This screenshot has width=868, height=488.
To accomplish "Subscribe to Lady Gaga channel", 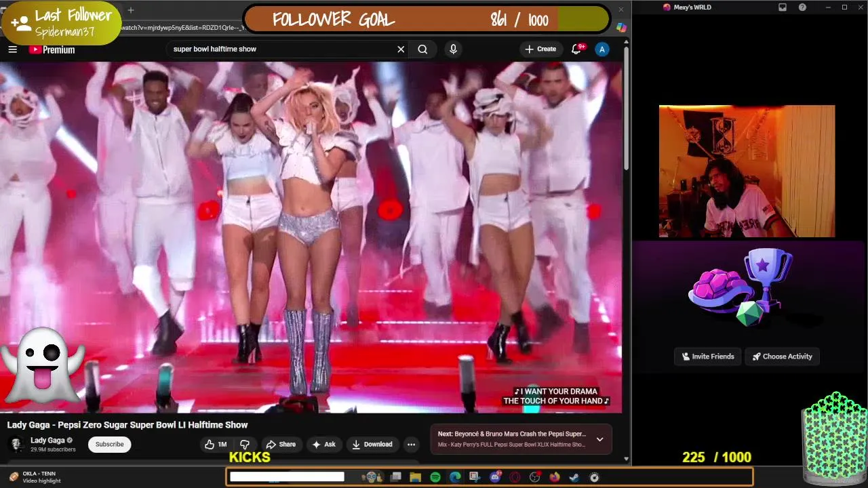I will (x=109, y=445).
